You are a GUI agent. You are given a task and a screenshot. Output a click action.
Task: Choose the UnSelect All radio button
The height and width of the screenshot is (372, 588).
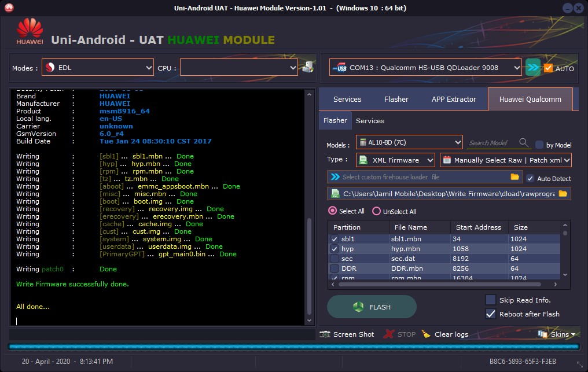click(376, 211)
